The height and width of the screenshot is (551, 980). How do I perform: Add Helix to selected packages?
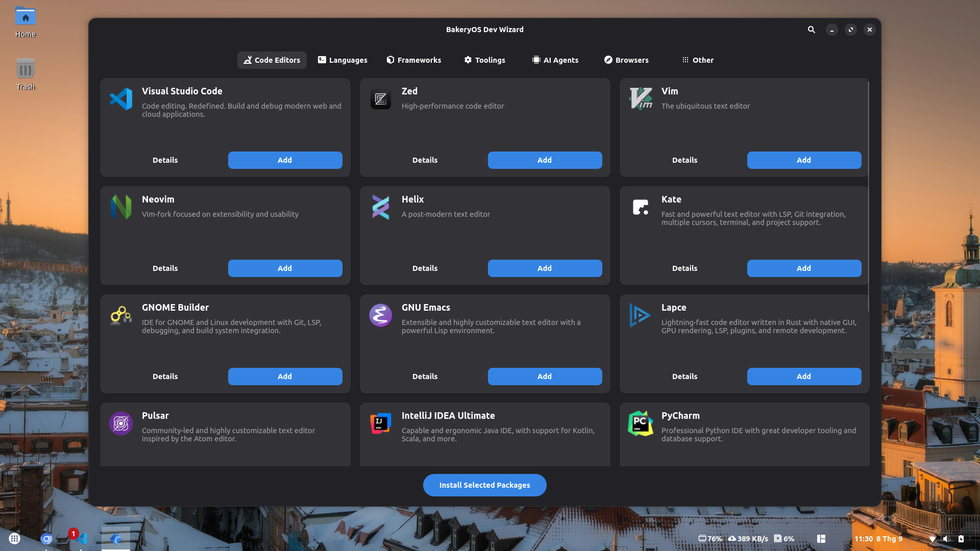click(545, 268)
